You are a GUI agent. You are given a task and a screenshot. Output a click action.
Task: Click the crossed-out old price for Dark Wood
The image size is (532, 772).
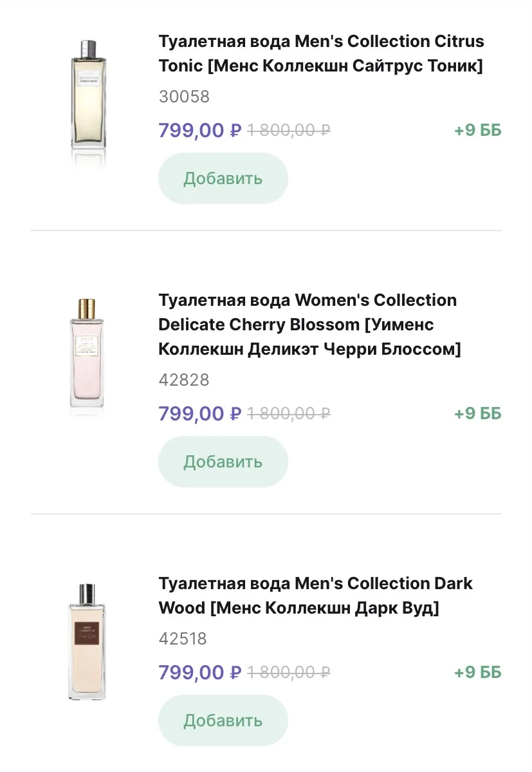tap(289, 673)
